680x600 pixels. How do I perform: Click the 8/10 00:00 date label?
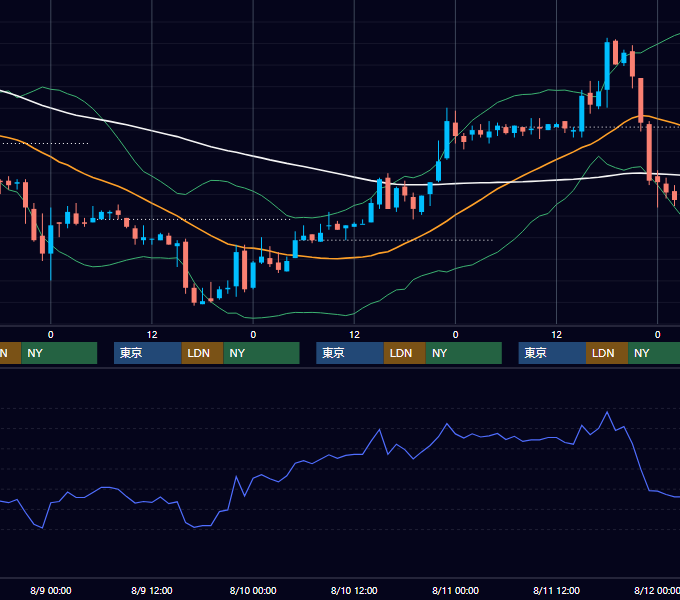tap(253, 590)
